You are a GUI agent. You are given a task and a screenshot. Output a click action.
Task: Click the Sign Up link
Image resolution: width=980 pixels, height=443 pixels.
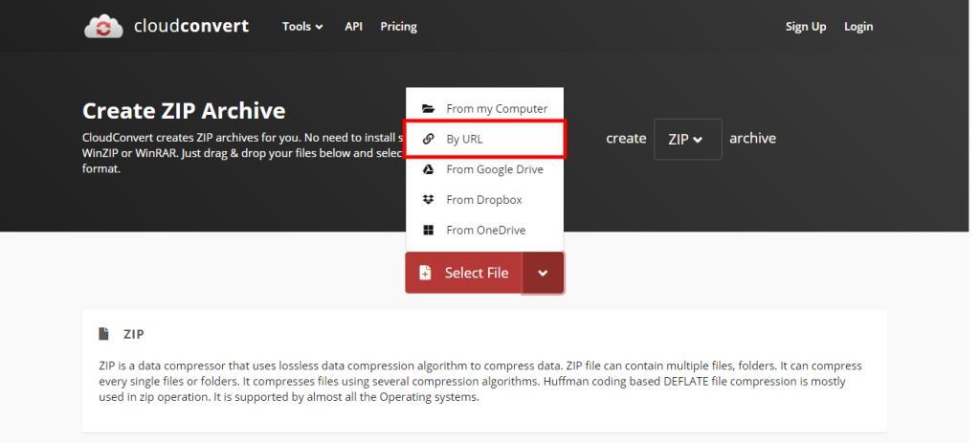coord(806,26)
